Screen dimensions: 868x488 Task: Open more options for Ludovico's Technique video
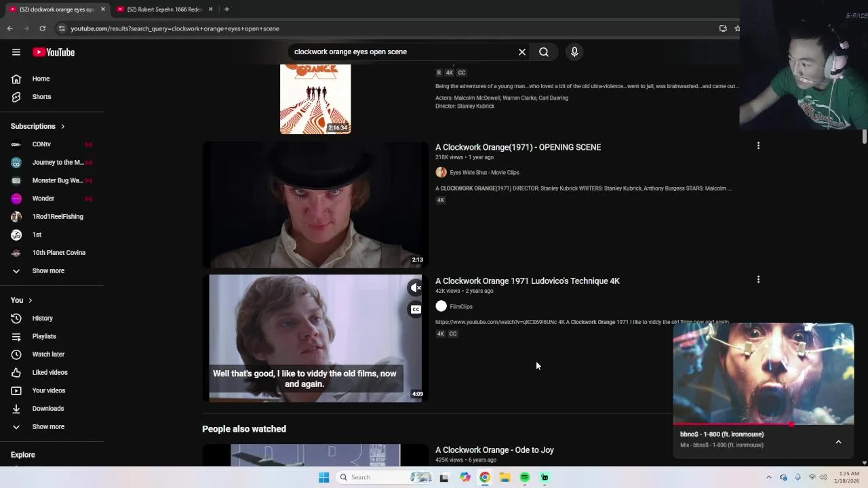coord(758,279)
